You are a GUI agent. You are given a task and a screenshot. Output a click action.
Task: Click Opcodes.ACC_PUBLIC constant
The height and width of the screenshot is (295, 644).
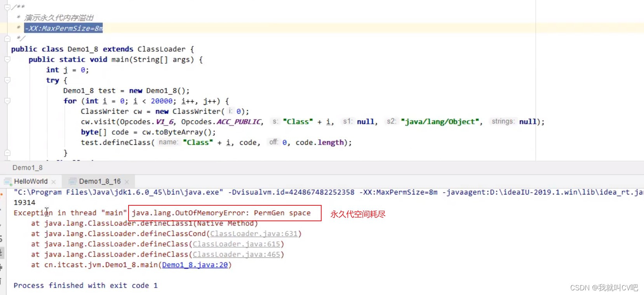[x=221, y=122]
